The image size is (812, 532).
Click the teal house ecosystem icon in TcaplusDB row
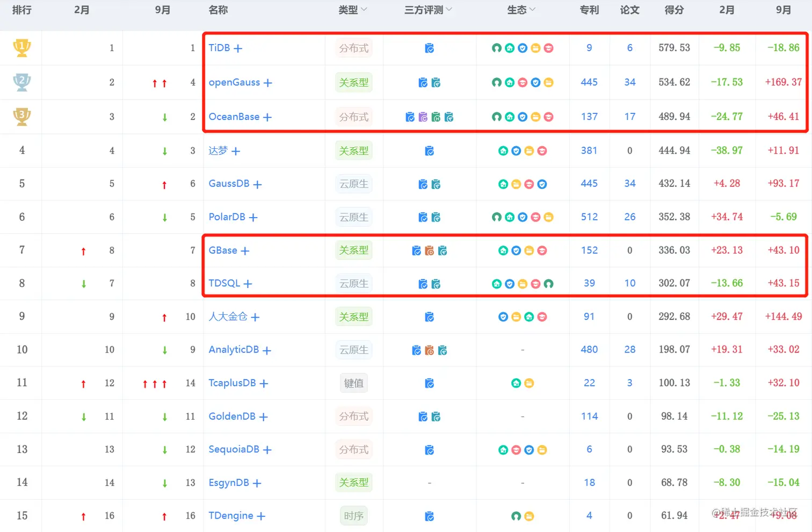click(516, 383)
